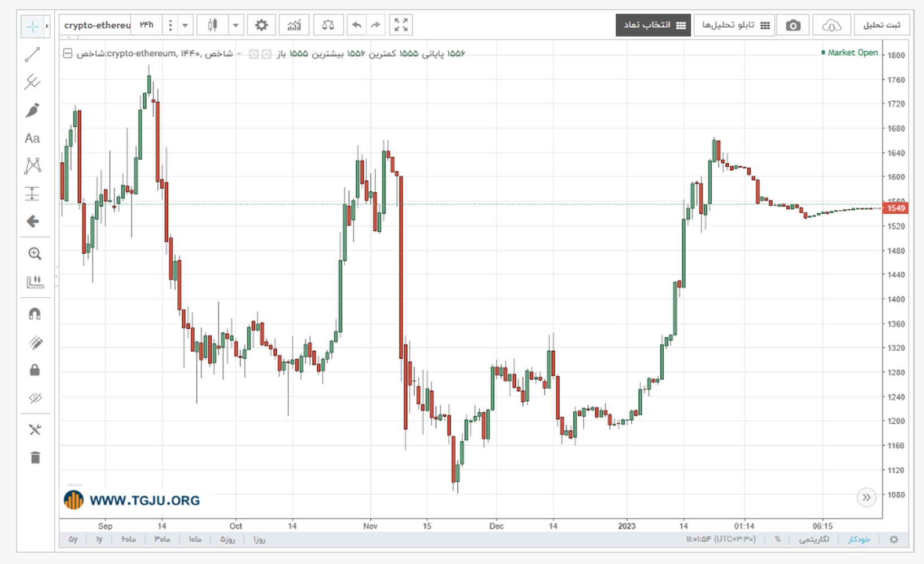
Task: Toggle hide all drawing tools
Action: tap(34, 398)
